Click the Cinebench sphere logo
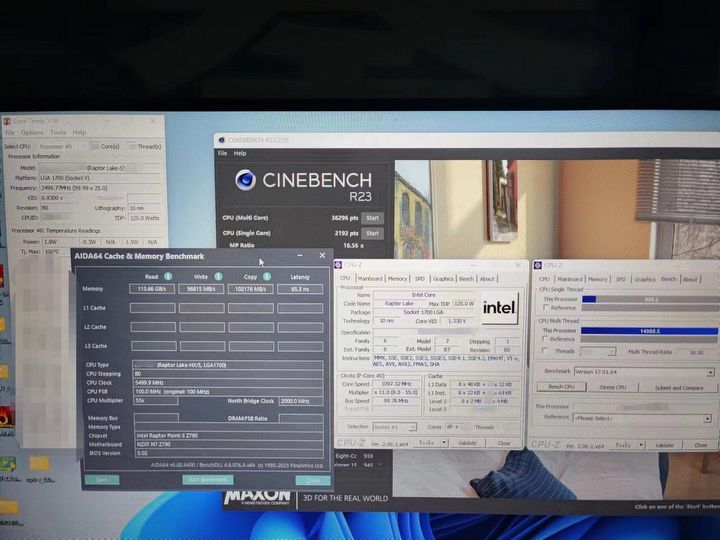The width and height of the screenshot is (720, 540). coord(245,180)
